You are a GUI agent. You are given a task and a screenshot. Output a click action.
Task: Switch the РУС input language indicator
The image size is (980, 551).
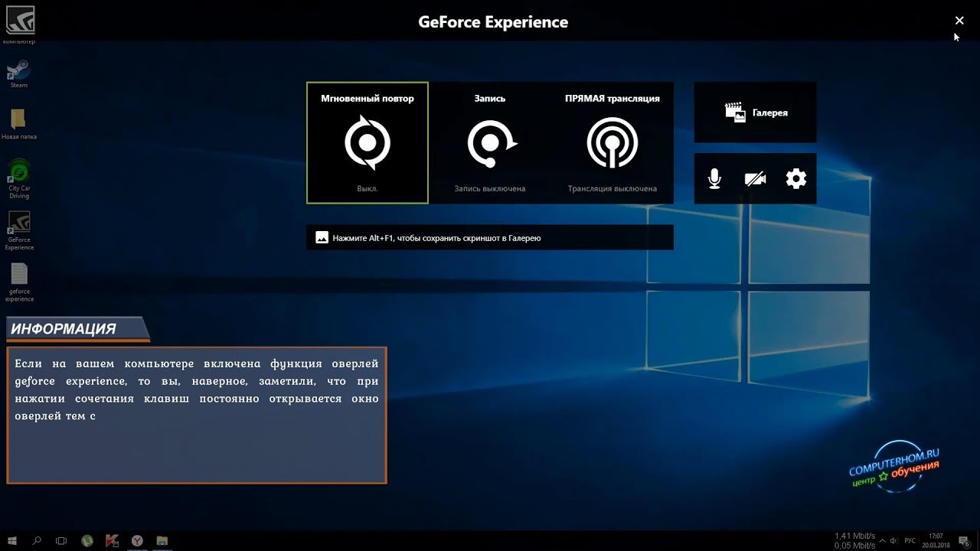[910, 540]
